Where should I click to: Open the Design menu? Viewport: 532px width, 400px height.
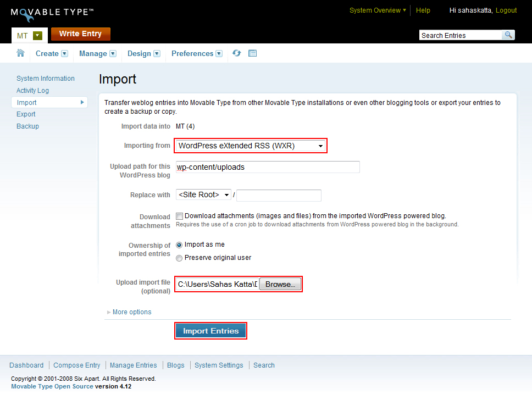coord(144,54)
